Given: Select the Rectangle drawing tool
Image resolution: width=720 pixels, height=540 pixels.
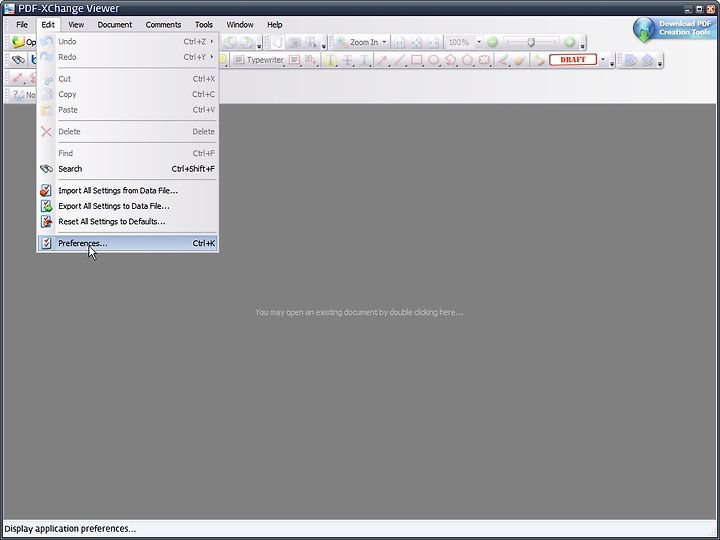Looking at the screenshot, I should tap(416, 60).
